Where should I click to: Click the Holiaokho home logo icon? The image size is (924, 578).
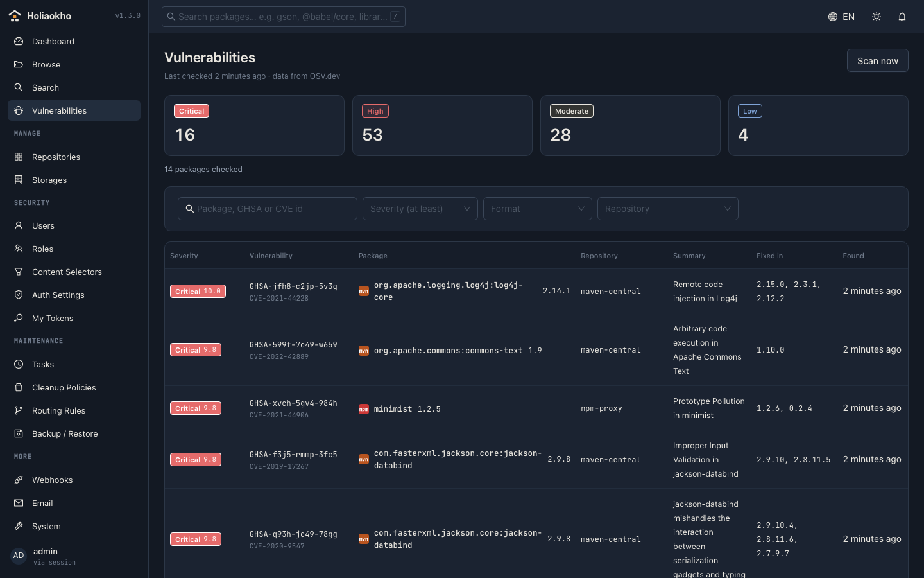pyautogui.click(x=15, y=16)
